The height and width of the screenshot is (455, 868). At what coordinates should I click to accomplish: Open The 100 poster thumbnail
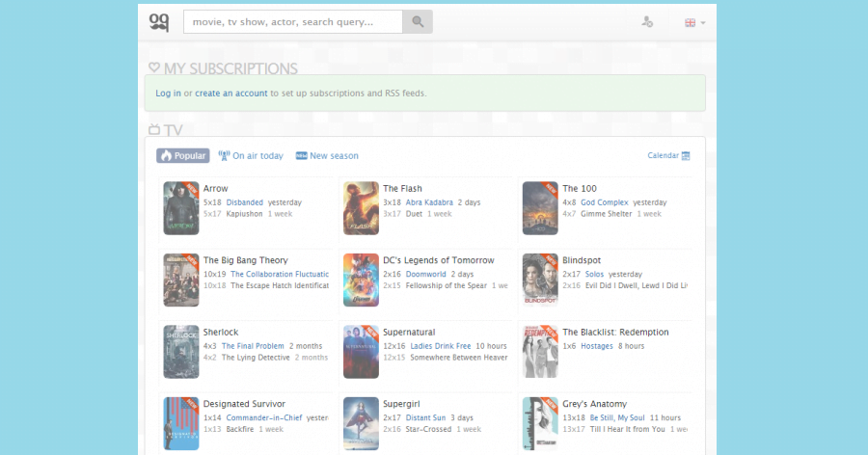[540, 208]
